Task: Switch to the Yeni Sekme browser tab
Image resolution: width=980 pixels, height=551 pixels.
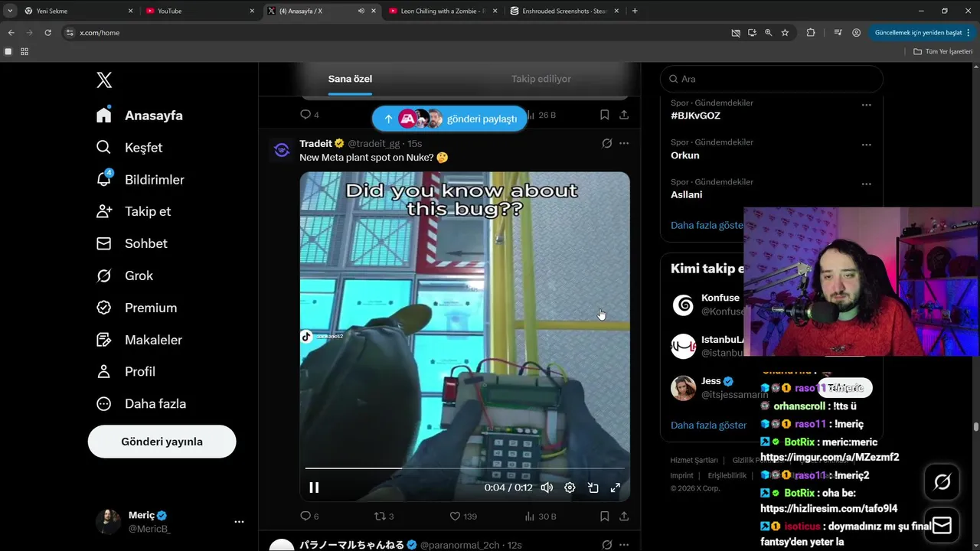Action: click(x=77, y=11)
